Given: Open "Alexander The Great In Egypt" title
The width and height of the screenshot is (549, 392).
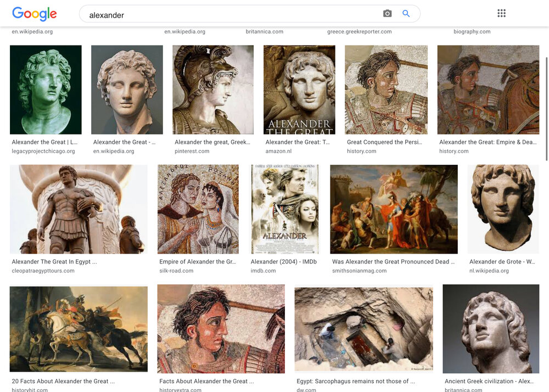Looking at the screenshot, I should tap(54, 261).
